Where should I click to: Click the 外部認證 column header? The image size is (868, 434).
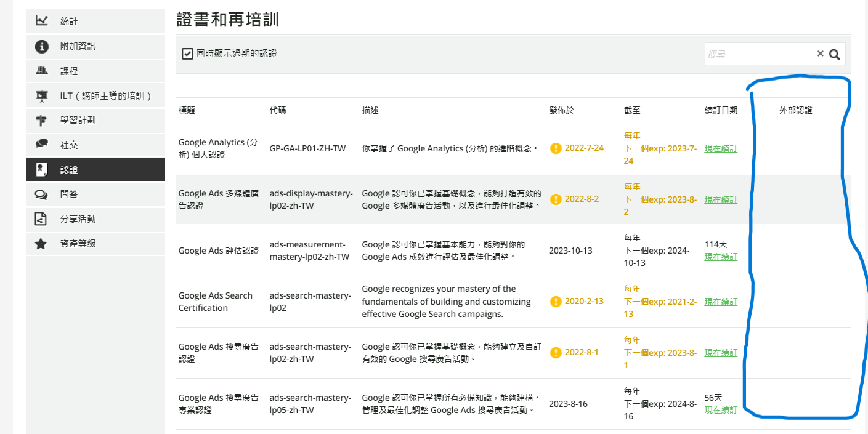click(796, 110)
